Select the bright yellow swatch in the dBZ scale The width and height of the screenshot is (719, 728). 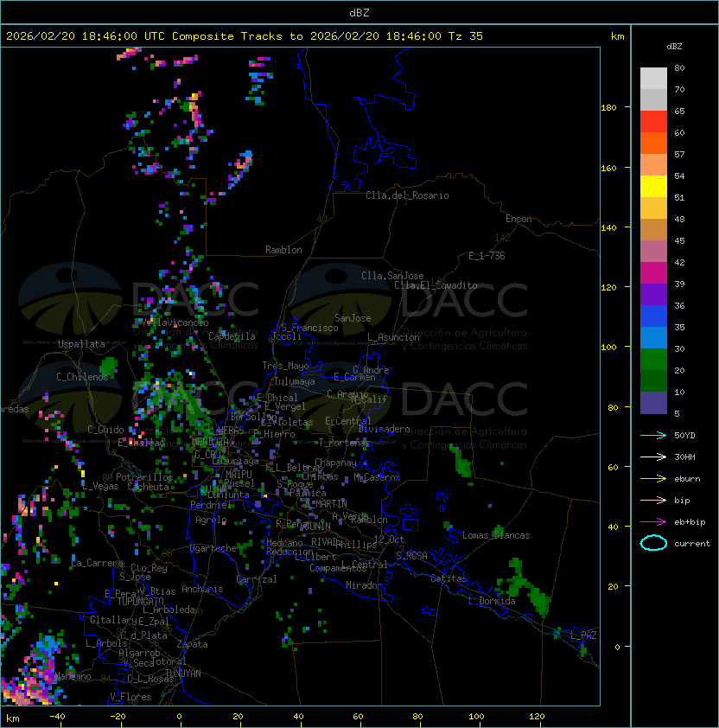[x=653, y=187]
